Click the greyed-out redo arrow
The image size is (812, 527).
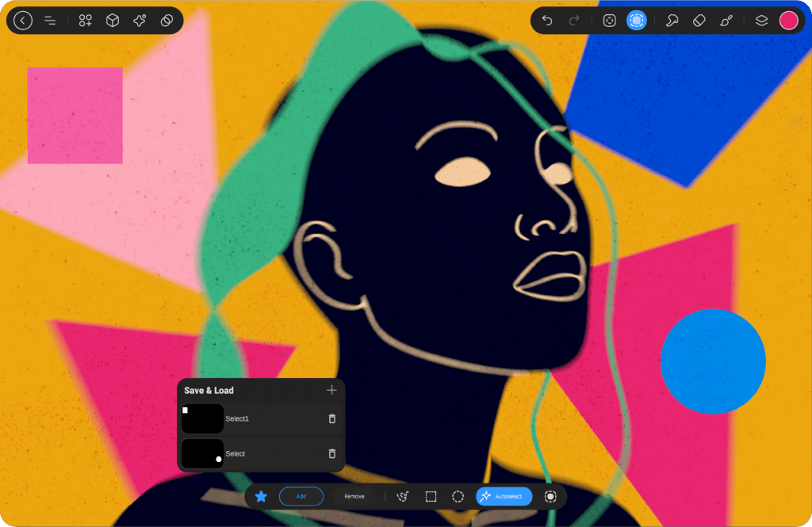[575, 21]
